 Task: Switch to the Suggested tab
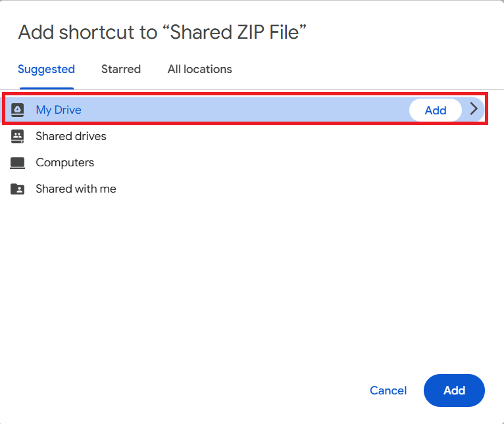click(46, 69)
